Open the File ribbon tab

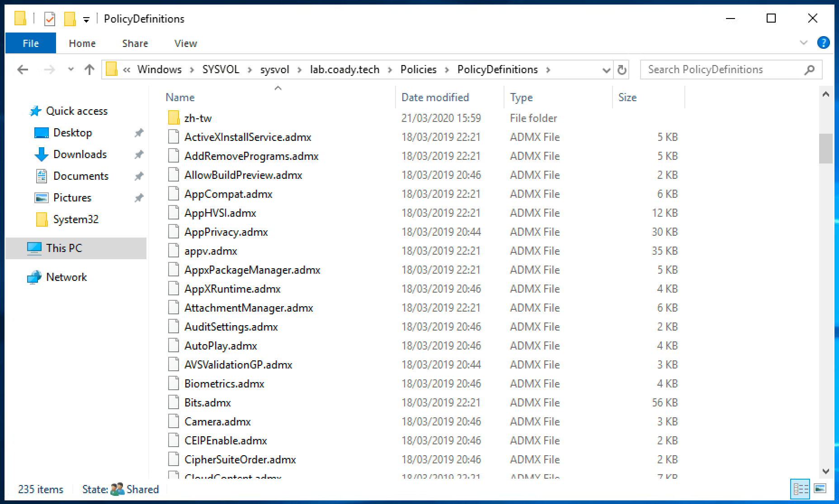(x=31, y=43)
